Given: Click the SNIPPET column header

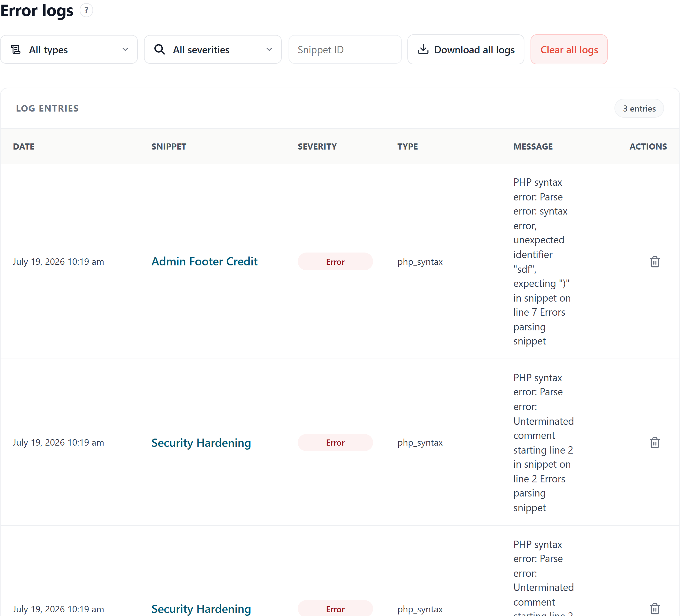Looking at the screenshot, I should pos(169,146).
